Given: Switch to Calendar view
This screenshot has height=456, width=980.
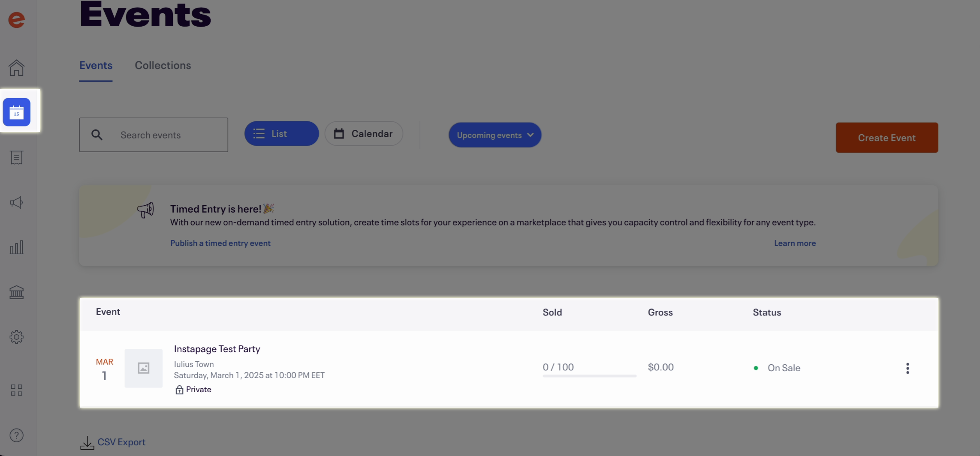Looking at the screenshot, I should [x=364, y=134].
